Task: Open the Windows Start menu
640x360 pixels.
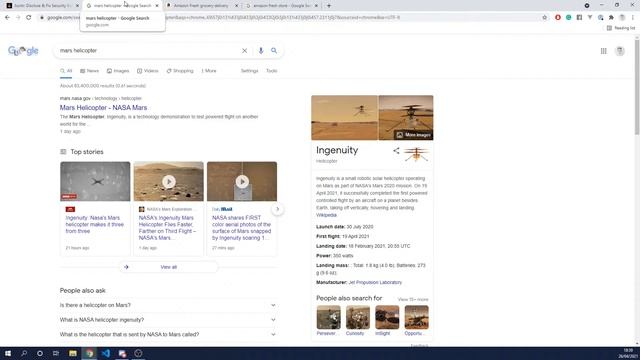Action: [8, 353]
